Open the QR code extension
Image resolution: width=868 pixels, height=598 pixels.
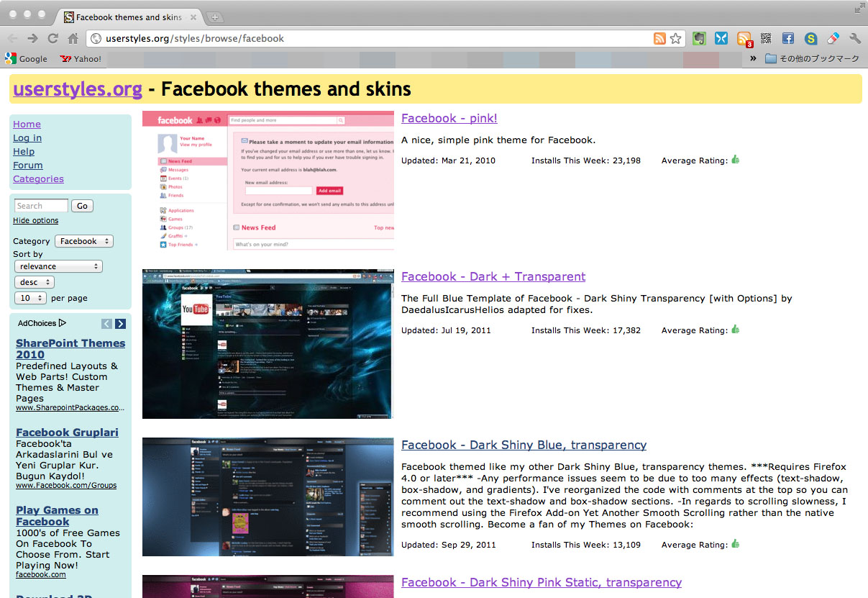click(x=766, y=39)
